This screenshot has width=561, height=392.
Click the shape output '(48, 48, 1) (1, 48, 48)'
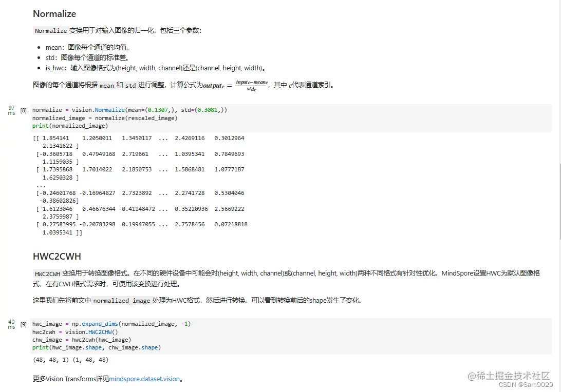[70, 360]
